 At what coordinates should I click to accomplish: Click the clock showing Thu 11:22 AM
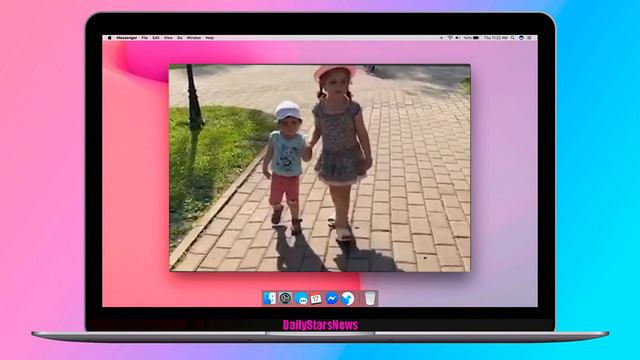(496, 38)
